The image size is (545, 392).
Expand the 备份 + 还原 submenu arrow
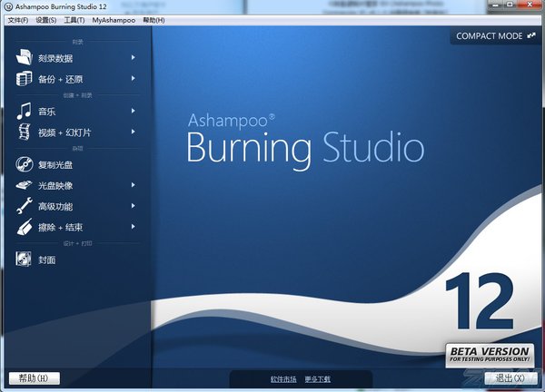[x=134, y=78]
